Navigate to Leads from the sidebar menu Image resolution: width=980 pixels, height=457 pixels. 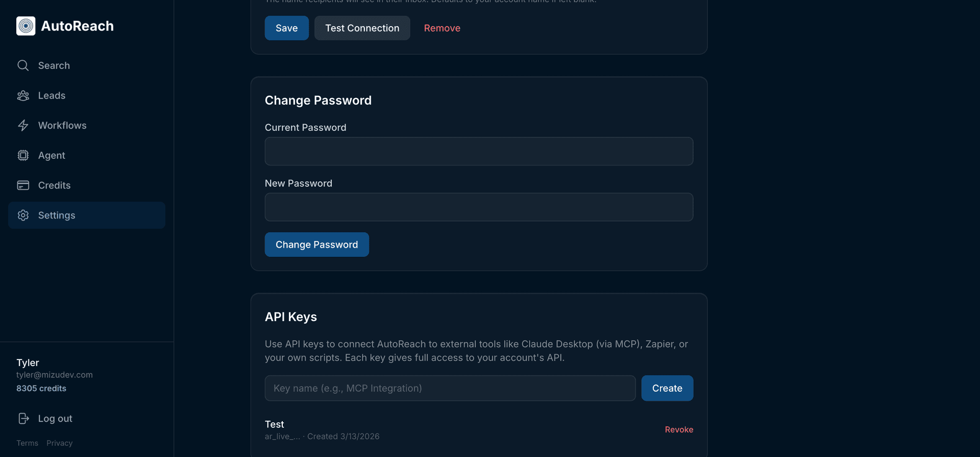[x=52, y=95]
